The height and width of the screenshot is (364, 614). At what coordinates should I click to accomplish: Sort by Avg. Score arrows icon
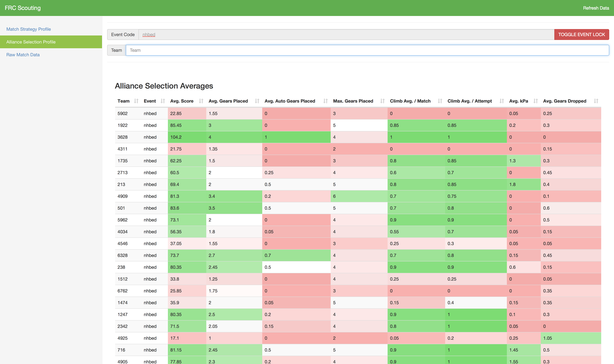pyautogui.click(x=201, y=101)
